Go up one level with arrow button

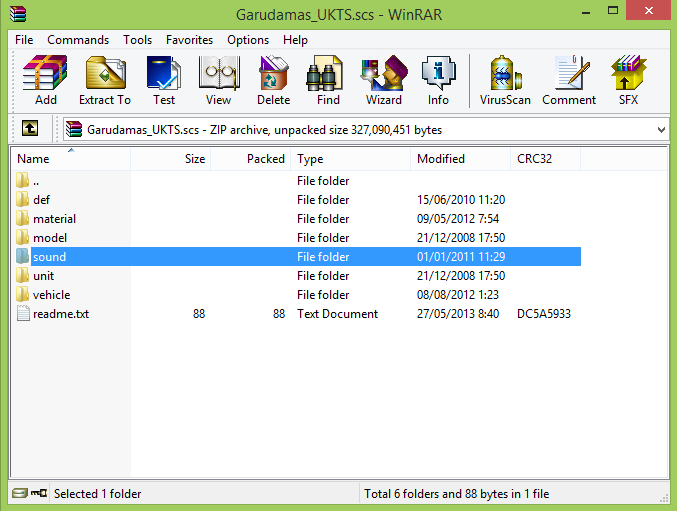pyautogui.click(x=30, y=128)
